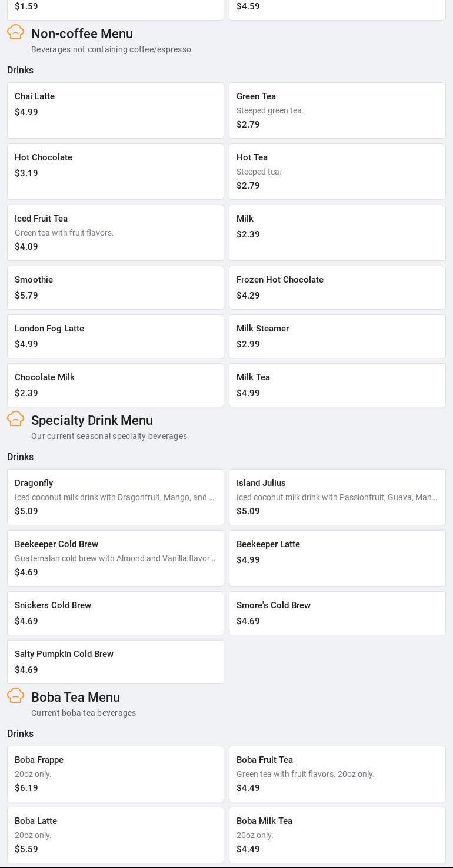
Task: Pick the Smoothie drink item
Action: (115, 287)
